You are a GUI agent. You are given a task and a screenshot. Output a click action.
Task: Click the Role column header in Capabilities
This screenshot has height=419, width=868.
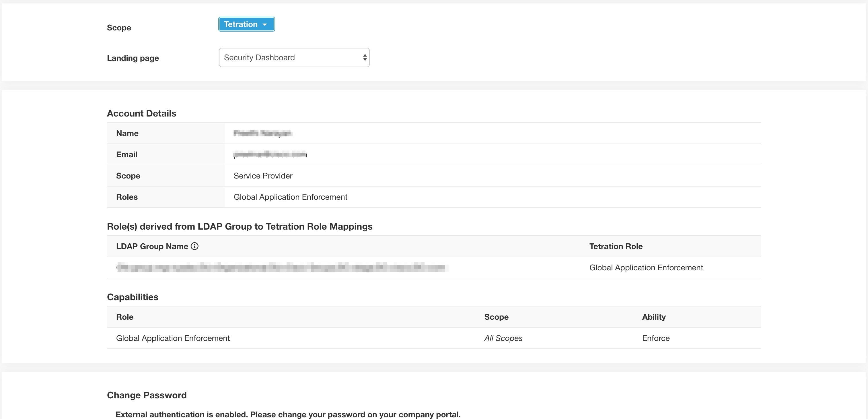tap(124, 317)
